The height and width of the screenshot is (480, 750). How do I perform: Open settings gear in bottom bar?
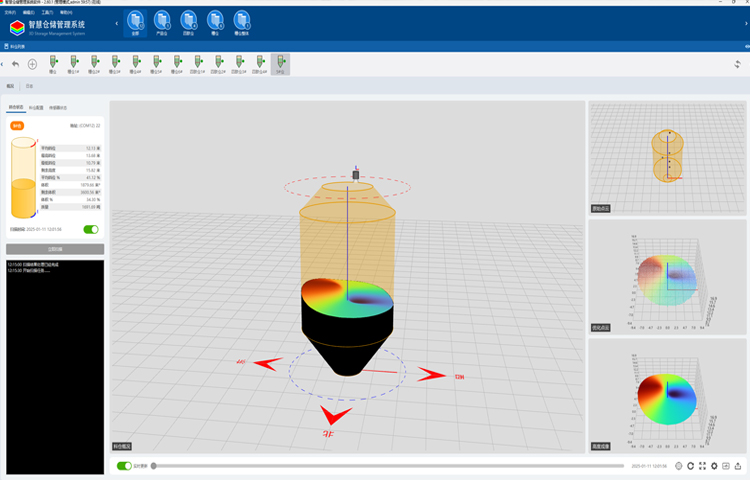(714, 466)
